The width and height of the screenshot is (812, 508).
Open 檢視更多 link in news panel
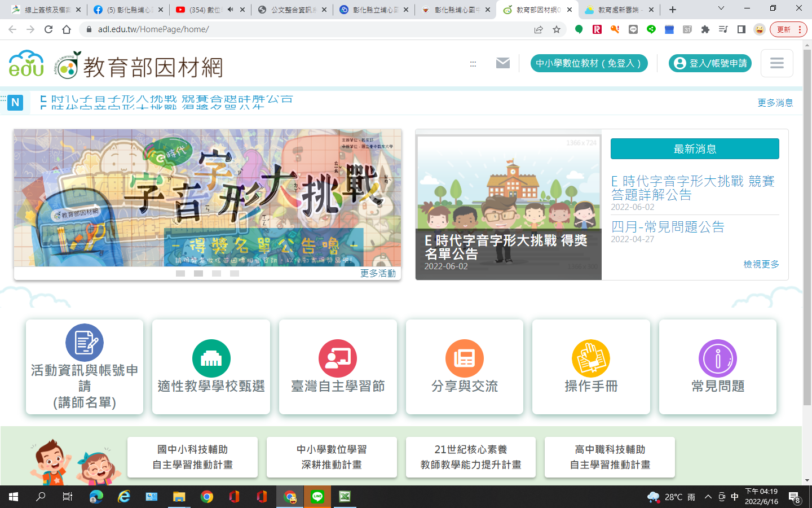(x=761, y=264)
